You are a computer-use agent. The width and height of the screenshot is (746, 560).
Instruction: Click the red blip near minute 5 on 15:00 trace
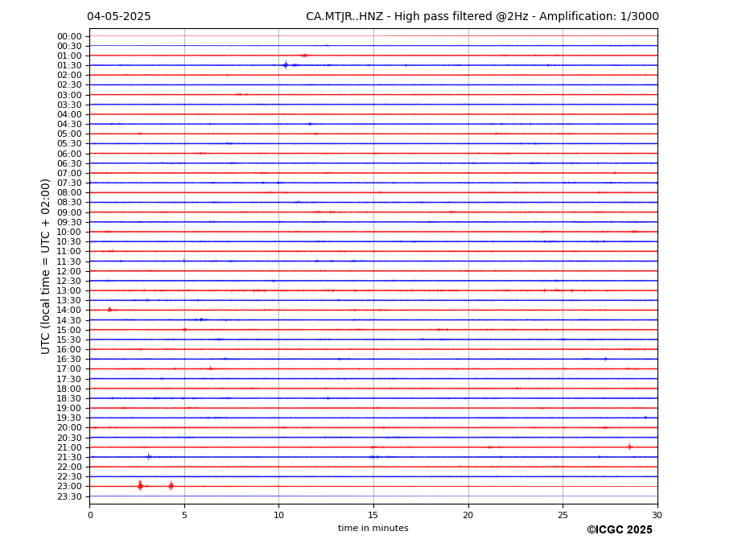[x=184, y=330]
